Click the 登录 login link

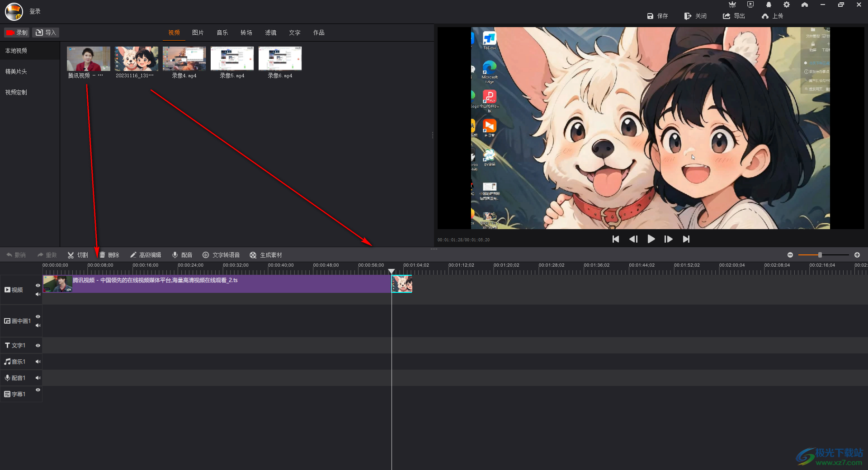click(35, 11)
